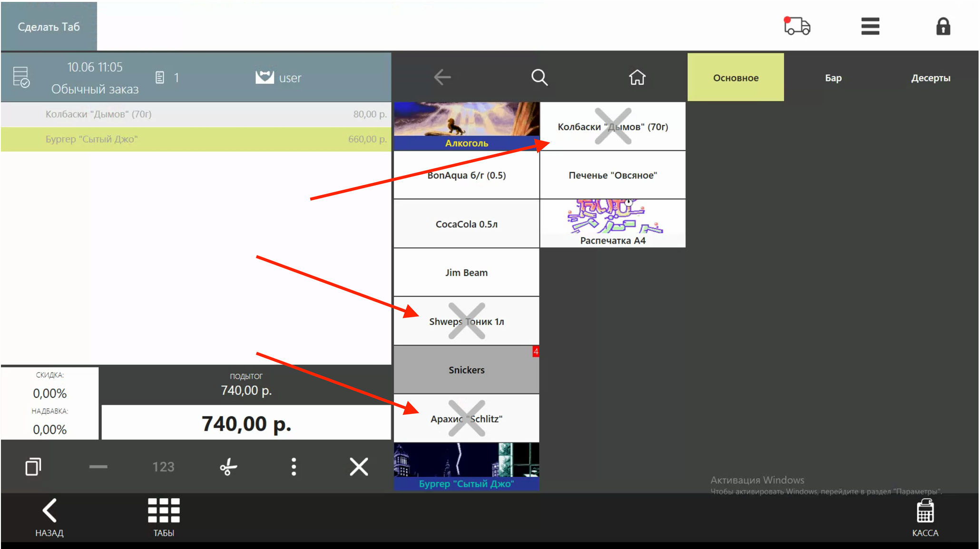Click the minus quantity button
The width and height of the screenshot is (980, 549).
[98, 467]
